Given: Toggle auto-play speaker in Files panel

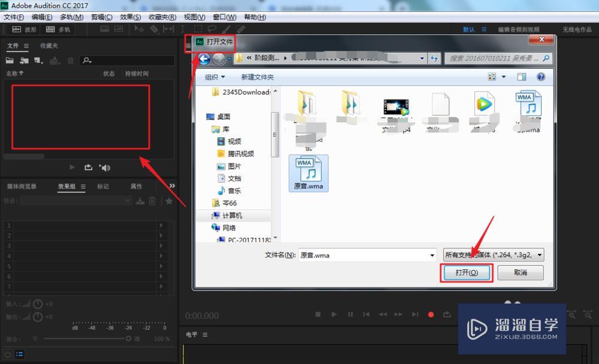Looking at the screenshot, I should 105,167.
